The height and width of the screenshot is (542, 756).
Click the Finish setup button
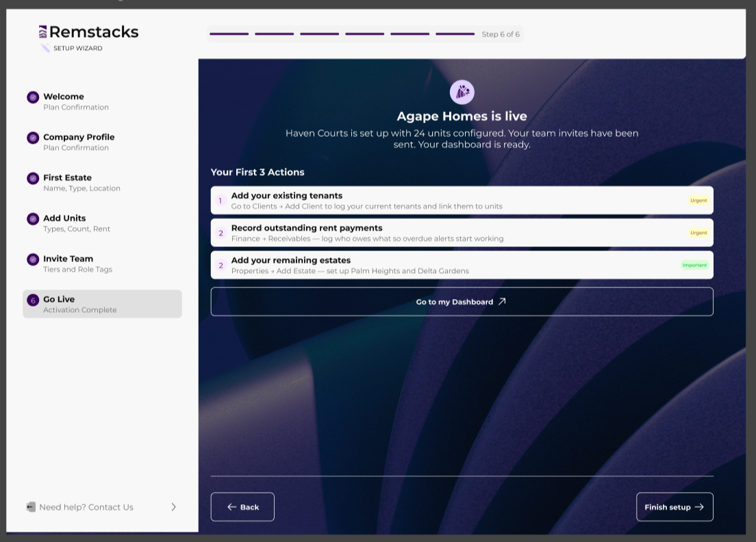tap(675, 507)
